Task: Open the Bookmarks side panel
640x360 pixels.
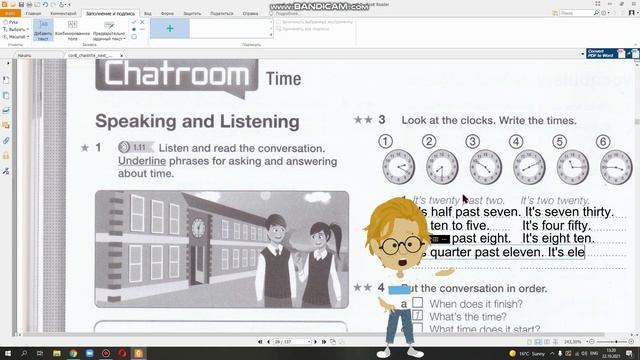Action: point(6,80)
